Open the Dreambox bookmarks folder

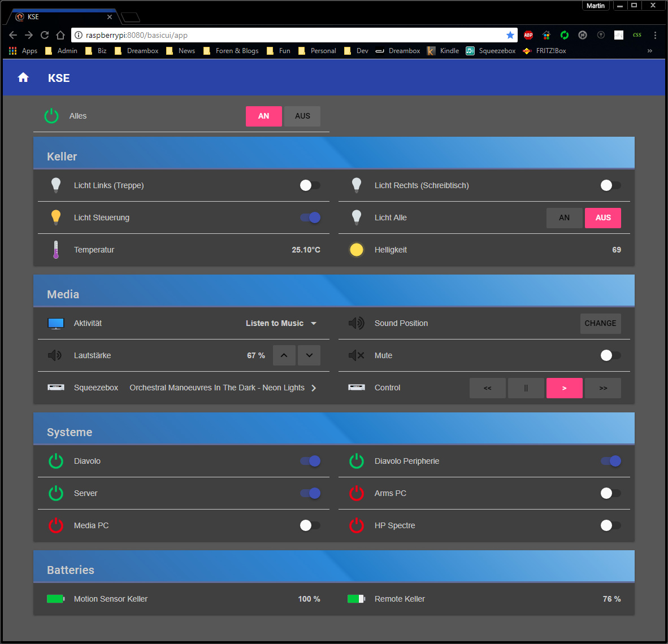pos(136,51)
